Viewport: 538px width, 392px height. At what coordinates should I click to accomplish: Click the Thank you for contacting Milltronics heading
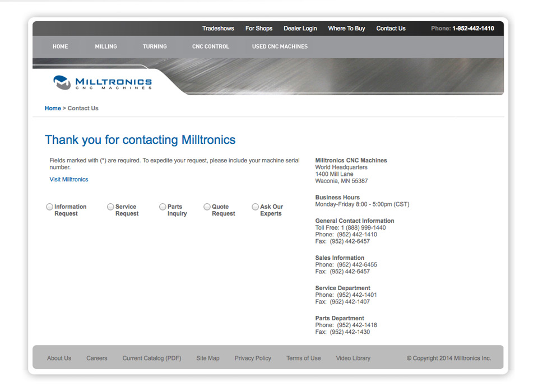point(140,140)
